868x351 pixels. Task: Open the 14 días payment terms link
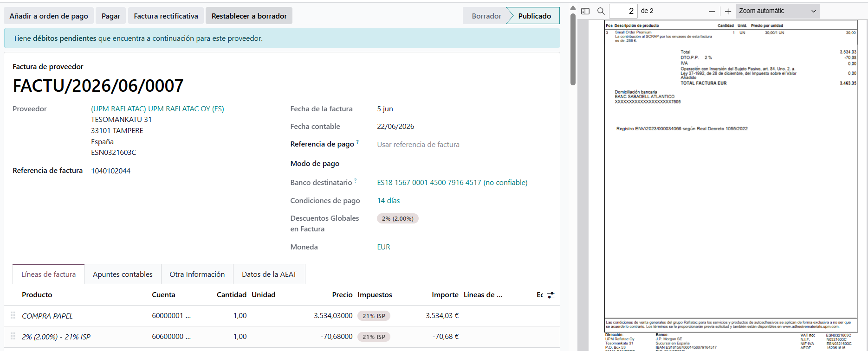[x=389, y=201]
